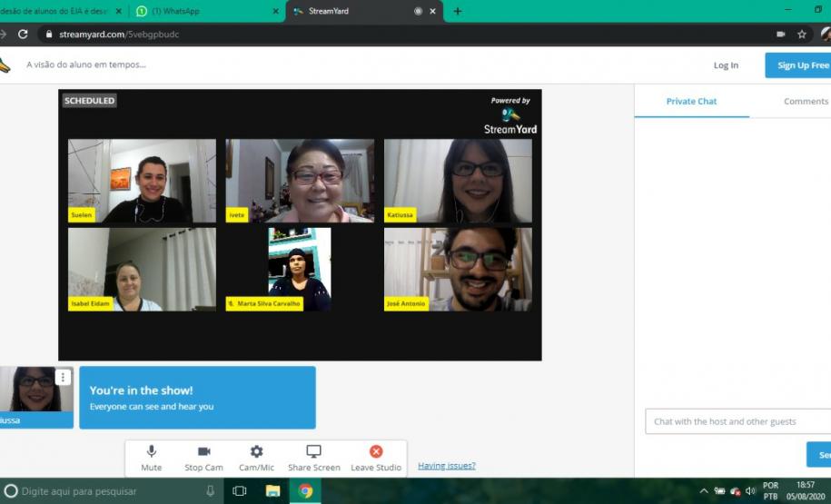
Task: Switch to the WhatsApp browser tab
Action: 207,11
